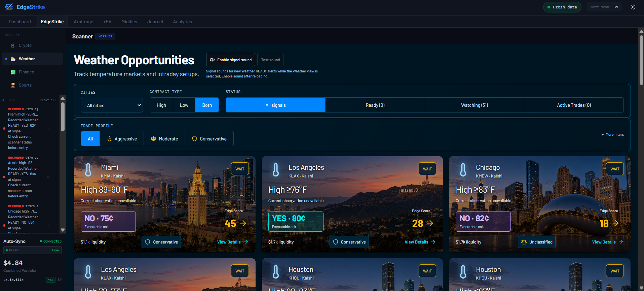Select the Low contract type
This screenshot has width=644, height=292.
click(x=184, y=105)
